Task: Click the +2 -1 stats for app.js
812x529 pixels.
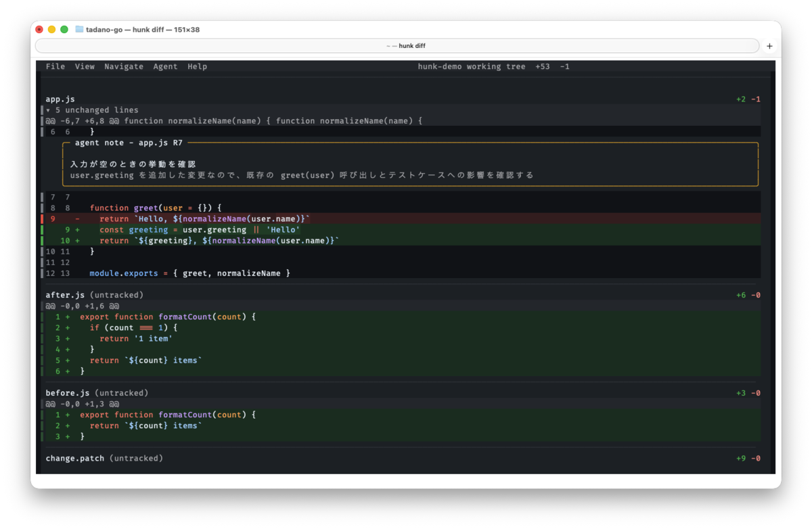Action: 748,99
